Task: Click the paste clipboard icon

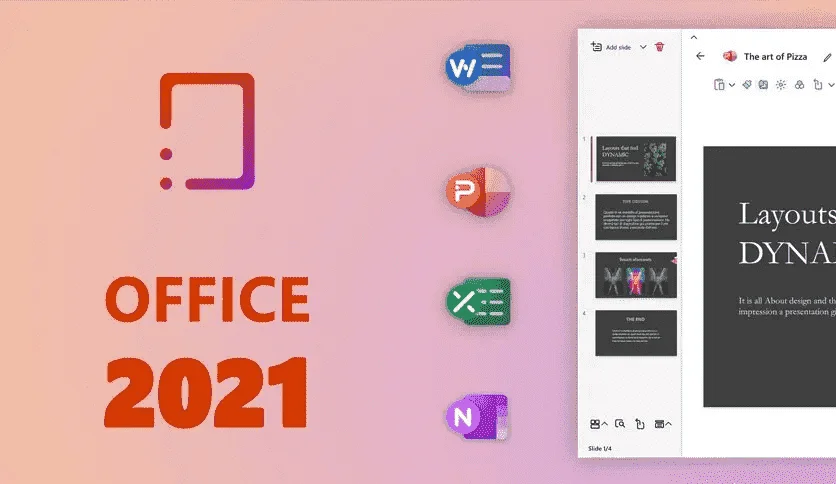Action: click(x=719, y=85)
